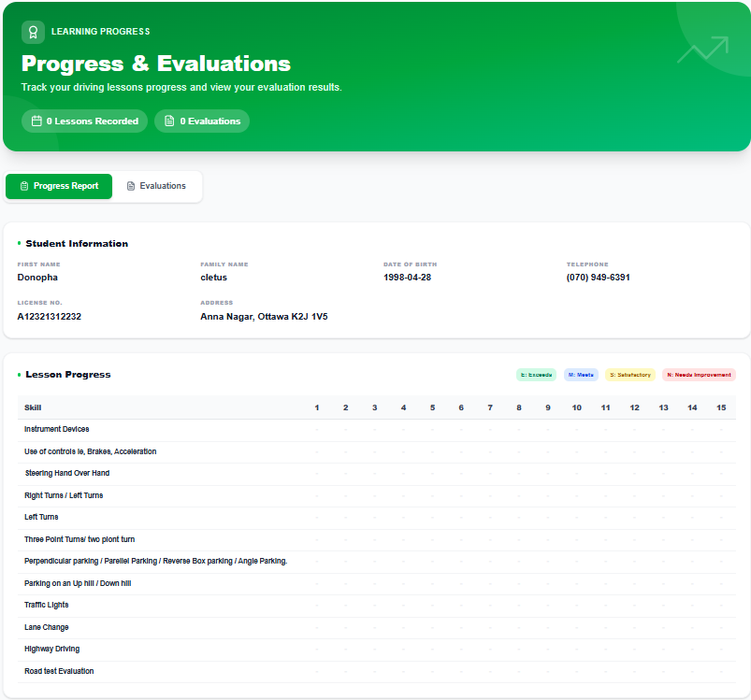Select the Road test Evaluation skill row

click(59, 671)
